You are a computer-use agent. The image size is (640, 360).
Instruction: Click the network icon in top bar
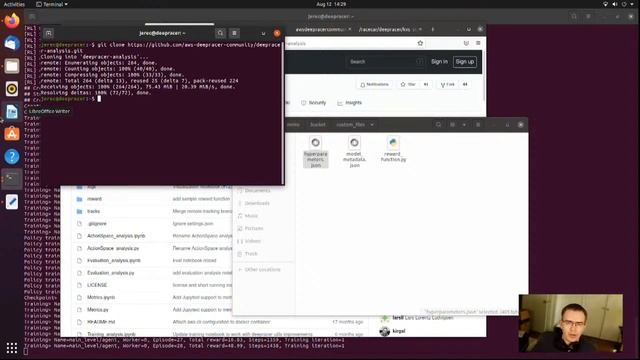pos(605,4)
